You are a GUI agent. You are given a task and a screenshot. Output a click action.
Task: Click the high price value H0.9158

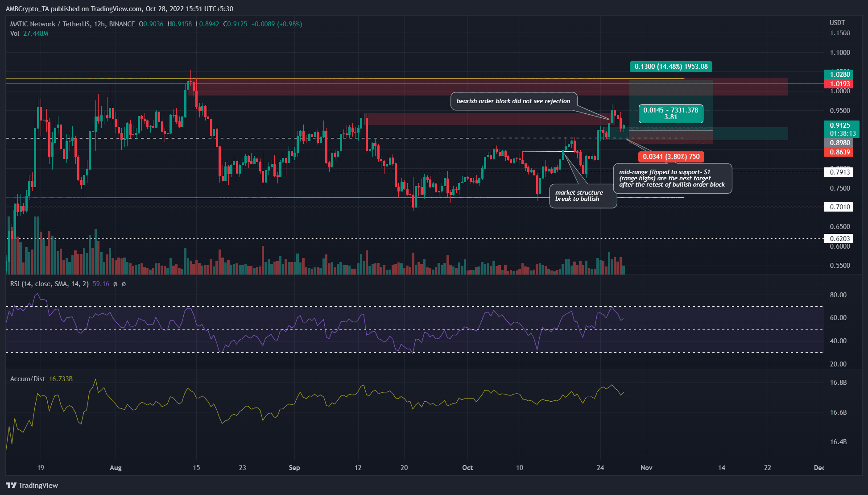180,24
